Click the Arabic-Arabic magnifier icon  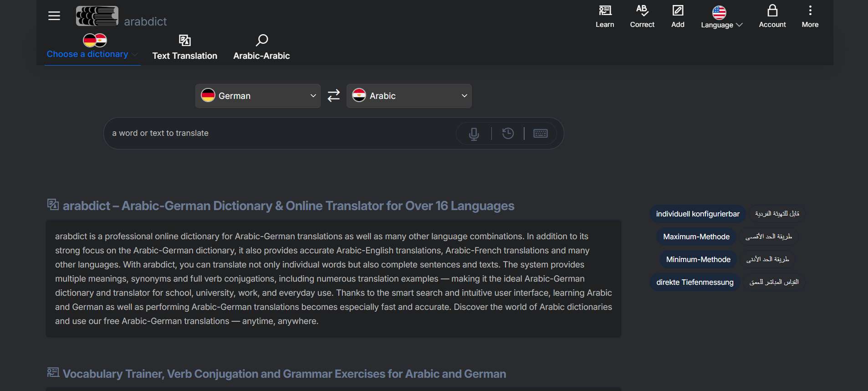coord(262,40)
